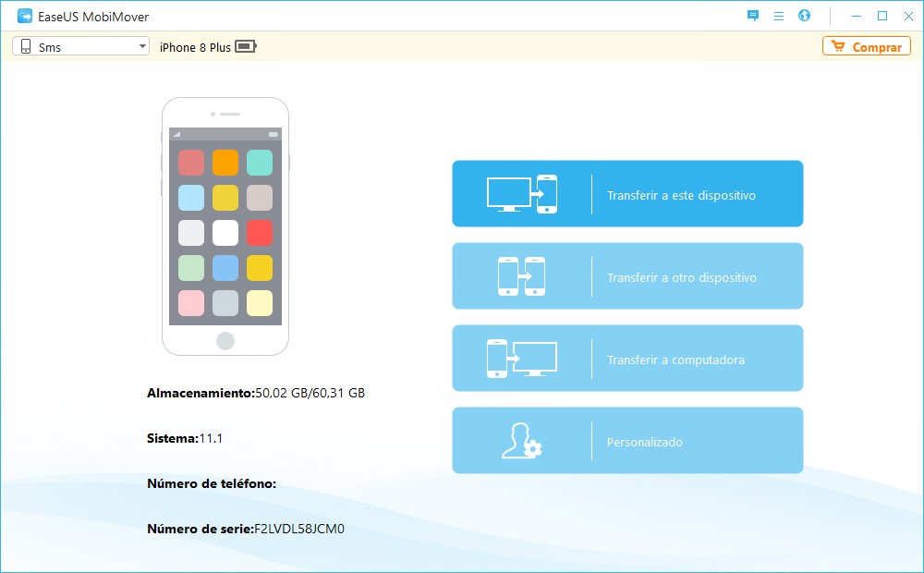Click the orange app tile on phone image
The image size is (924, 573).
point(225,163)
